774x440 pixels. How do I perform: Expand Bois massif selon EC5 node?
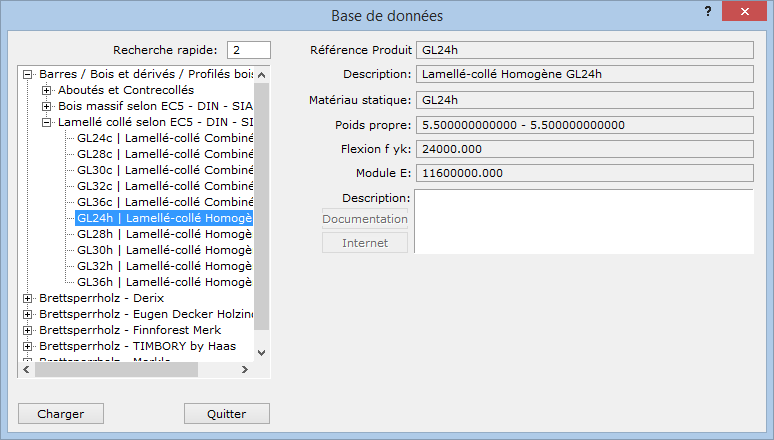tap(47, 106)
